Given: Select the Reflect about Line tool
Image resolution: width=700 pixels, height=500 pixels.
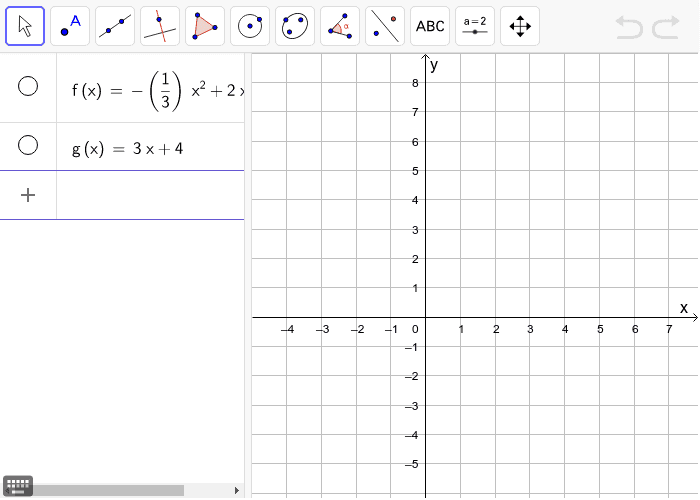Looking at the screenshot, I should pyautogui.click(x=385, y=26).
